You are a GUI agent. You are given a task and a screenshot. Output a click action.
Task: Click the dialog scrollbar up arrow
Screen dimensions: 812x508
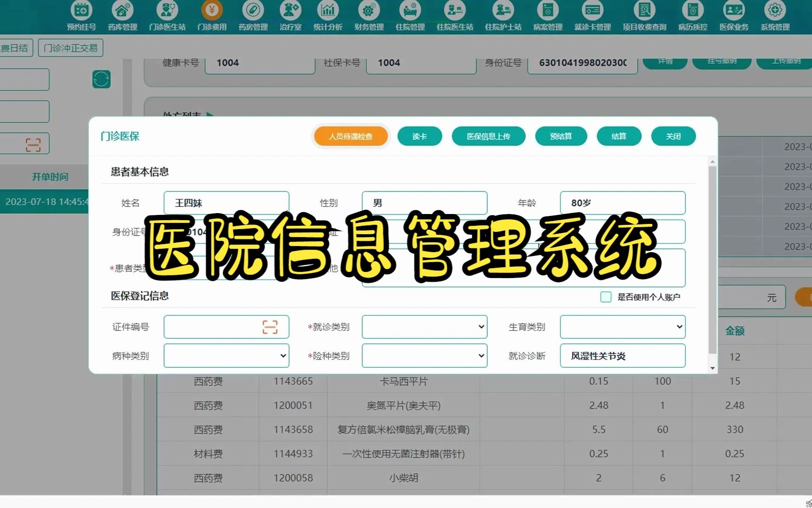[x=712, y=162]
